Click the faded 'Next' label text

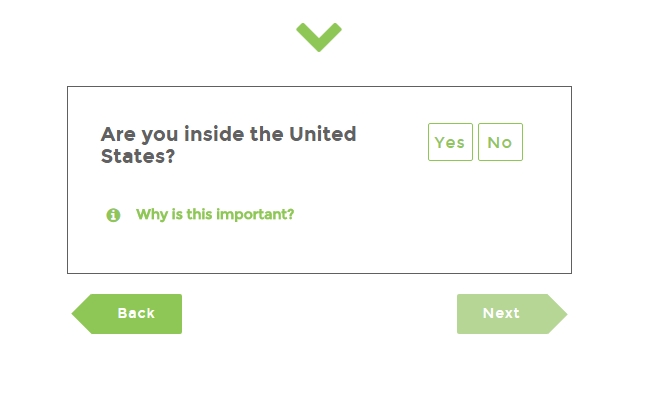501,313
